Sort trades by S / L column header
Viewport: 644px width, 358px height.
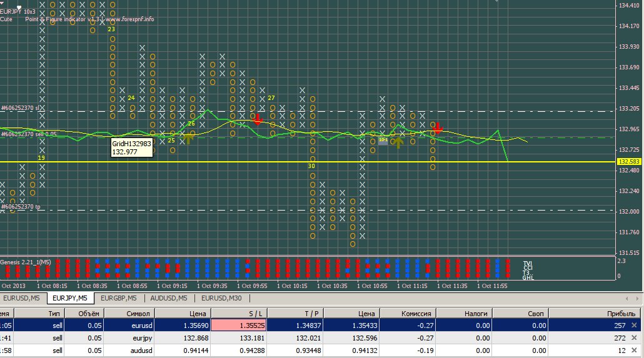tap(239, 313)
